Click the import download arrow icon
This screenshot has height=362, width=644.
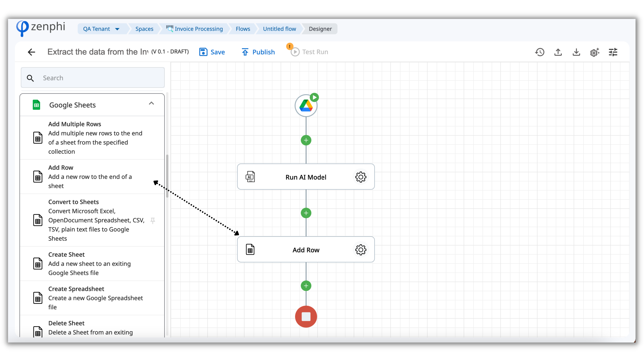click(x=576, y=52)
